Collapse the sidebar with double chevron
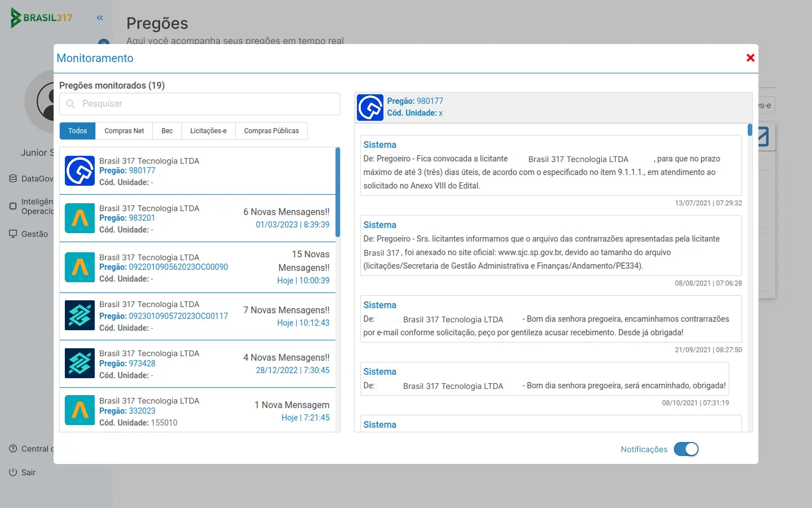This screenshot has height=508, width=812. click(100, 18)
